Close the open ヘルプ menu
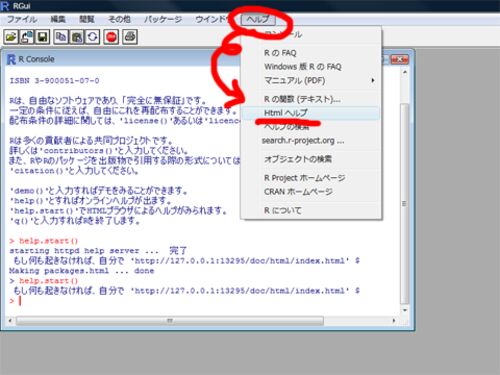 tap(258, 19)
